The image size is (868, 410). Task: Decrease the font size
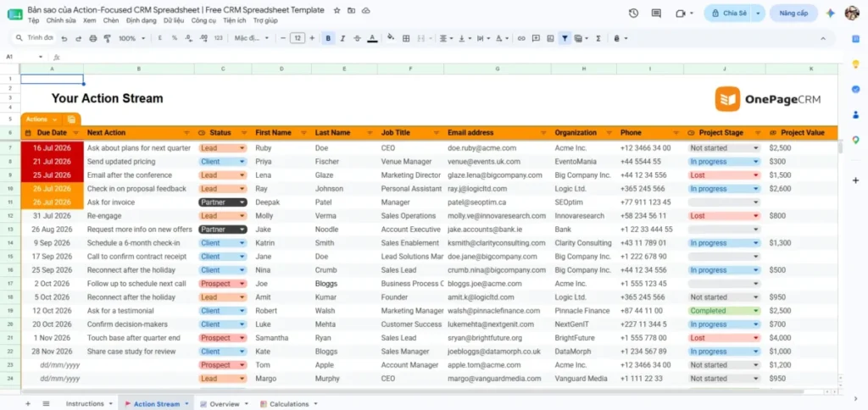pos(283,38)
